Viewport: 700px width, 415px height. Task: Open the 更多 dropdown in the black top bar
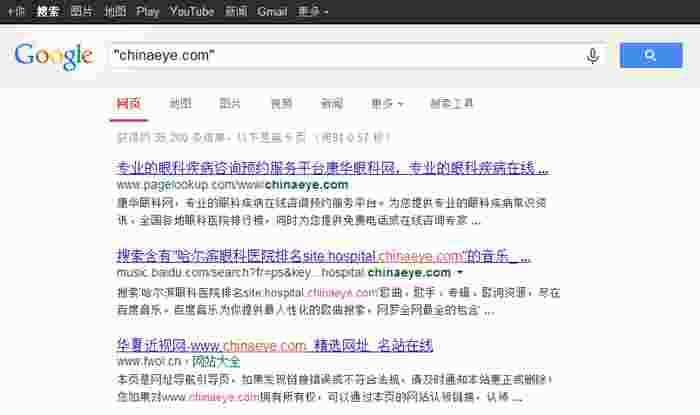pos(313,11)
